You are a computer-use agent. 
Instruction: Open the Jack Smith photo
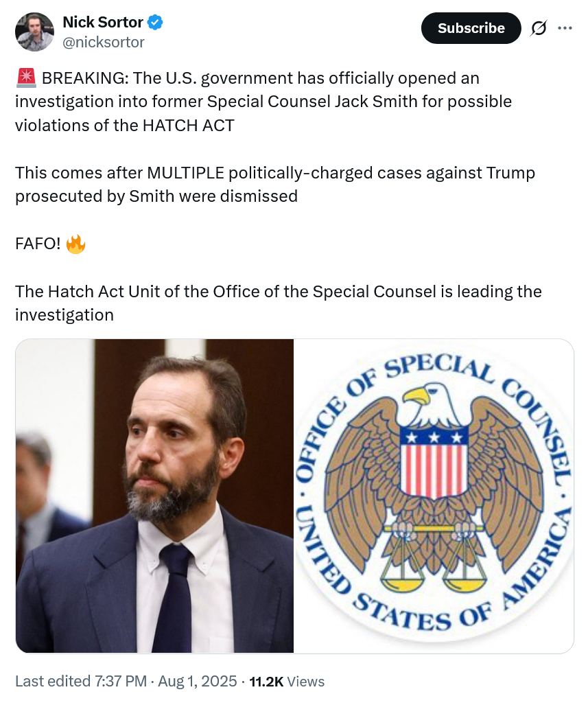click(154, 496)
